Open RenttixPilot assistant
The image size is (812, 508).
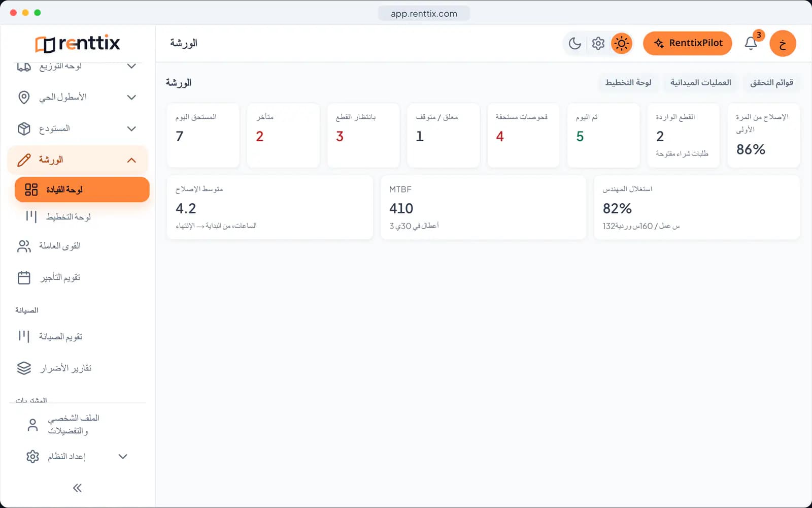[x=687, y=43]
